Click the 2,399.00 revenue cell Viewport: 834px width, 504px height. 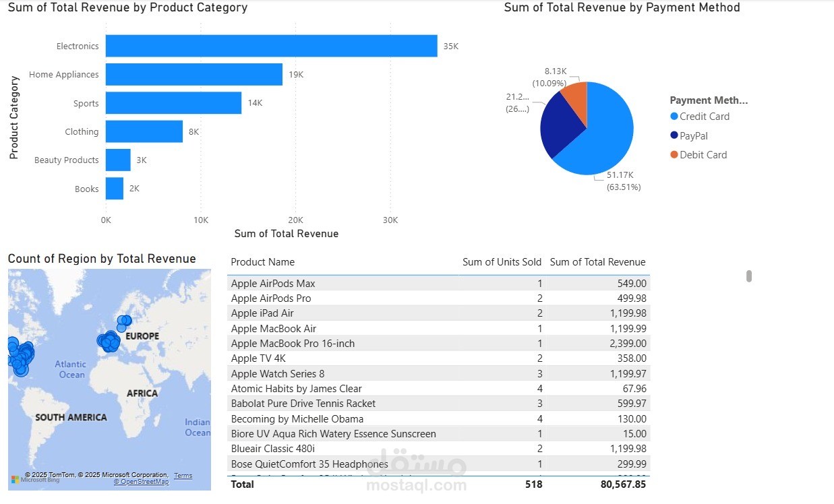tap(626, 344)
